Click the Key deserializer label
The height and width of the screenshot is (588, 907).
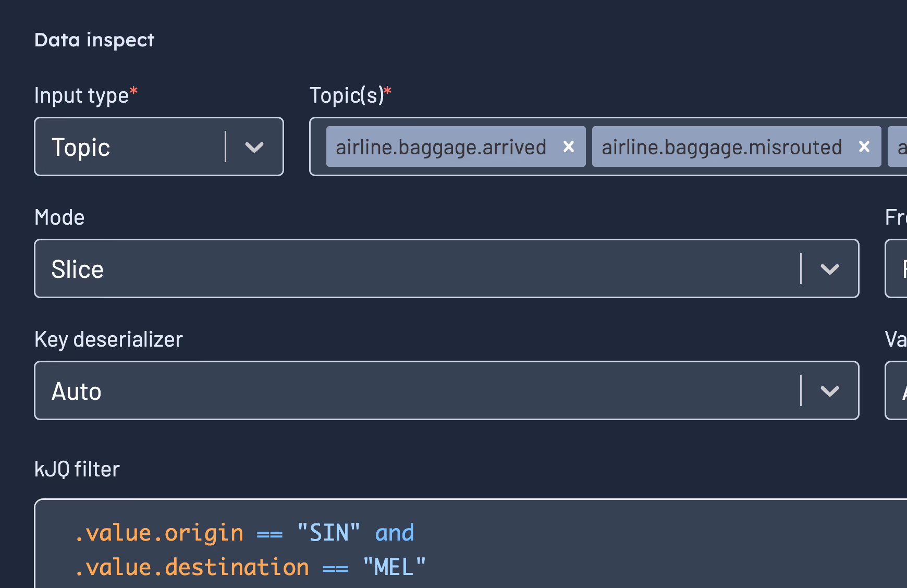click(108, 339)
